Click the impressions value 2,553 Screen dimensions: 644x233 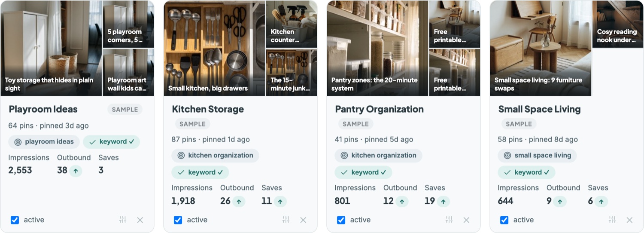coord(20,170)
